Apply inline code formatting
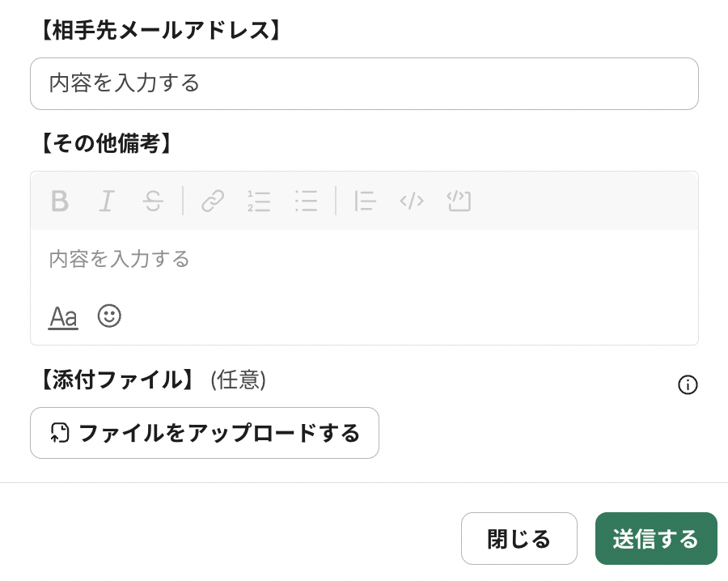 click(x=412, y=201)
